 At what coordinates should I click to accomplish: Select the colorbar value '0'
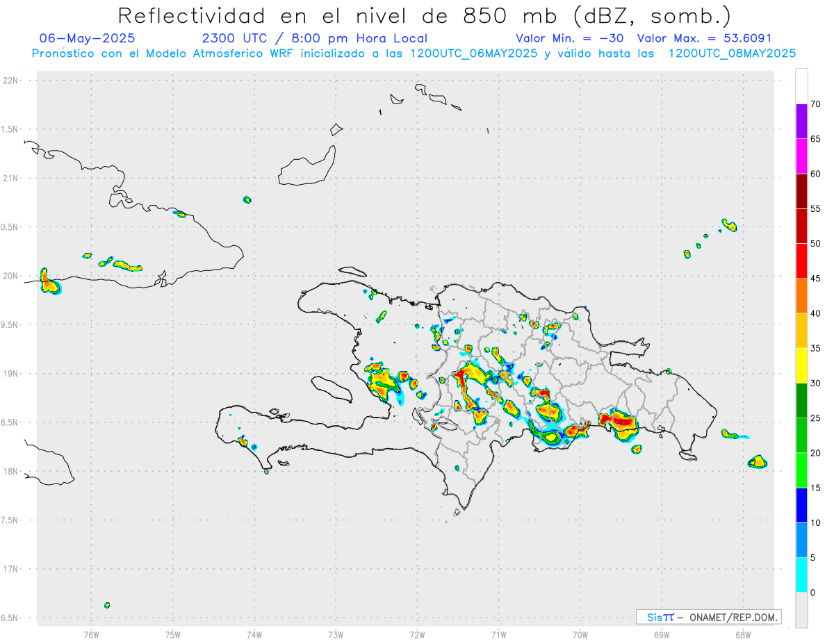click(x=813, y=593)
